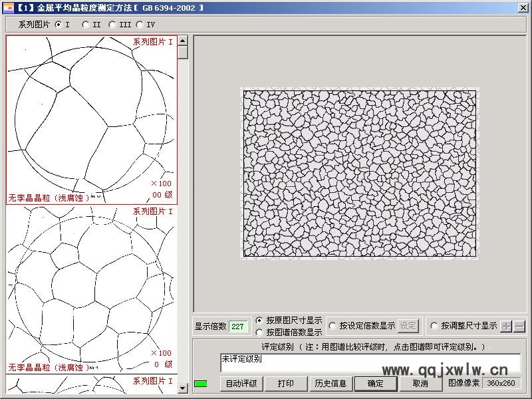Click the green status indicator
This screenshot has height=399, width=532.
[201, 384]
